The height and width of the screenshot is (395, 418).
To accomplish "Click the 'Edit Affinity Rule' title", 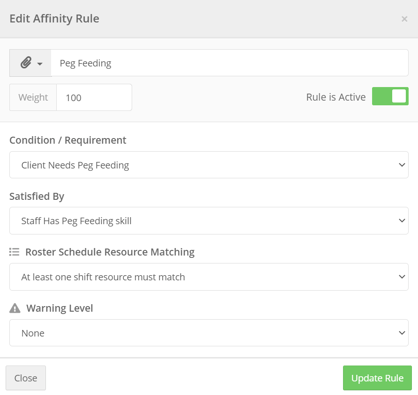I will (54, 19).
